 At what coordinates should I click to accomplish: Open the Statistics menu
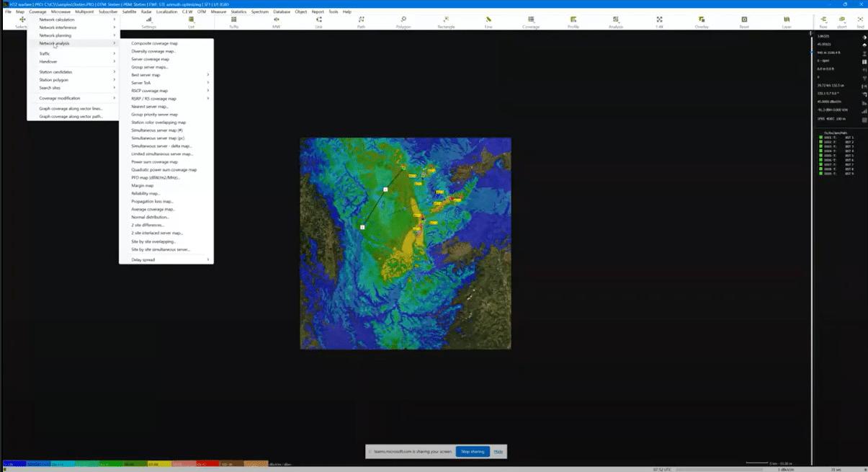point(239,12)
